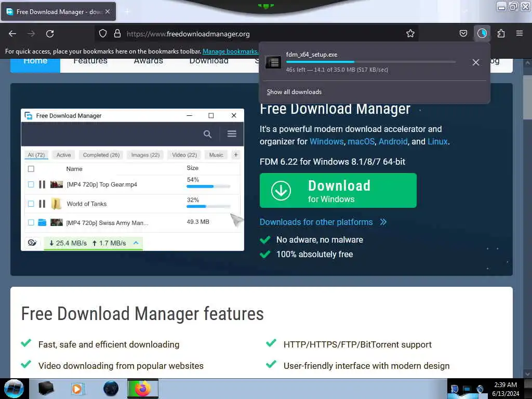The width and height of the screenshot is (532, 399).
Task: Follow the Windows platform link
Action: [326, 141]
